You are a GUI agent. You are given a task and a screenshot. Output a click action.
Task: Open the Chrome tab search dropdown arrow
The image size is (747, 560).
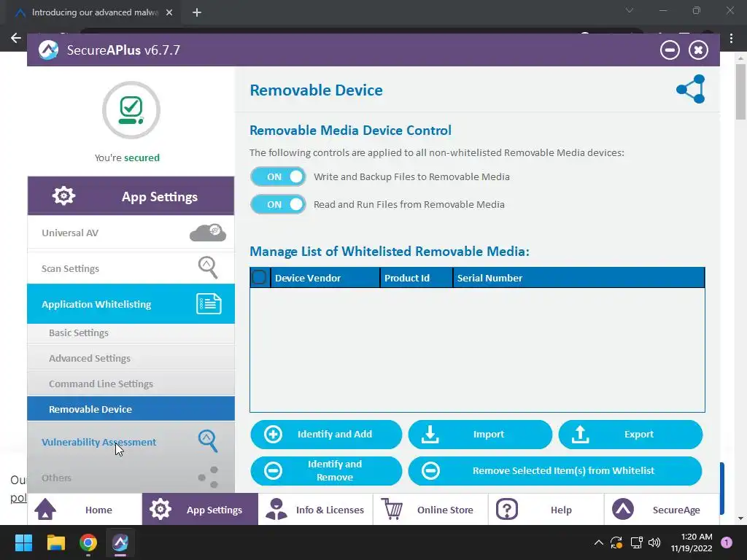[x=630, y=10]
